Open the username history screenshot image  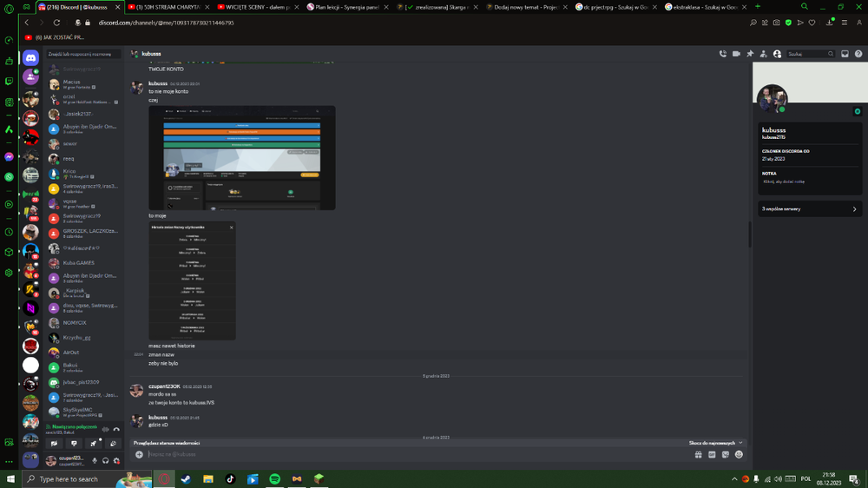click(x=192, y=280)
